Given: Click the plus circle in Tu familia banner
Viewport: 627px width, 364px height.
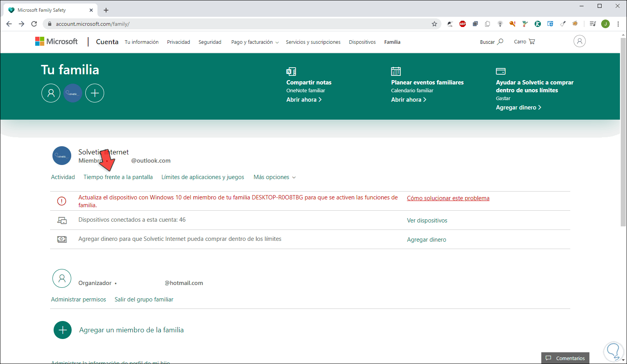Looking at the screenshot, I should 95,93.
